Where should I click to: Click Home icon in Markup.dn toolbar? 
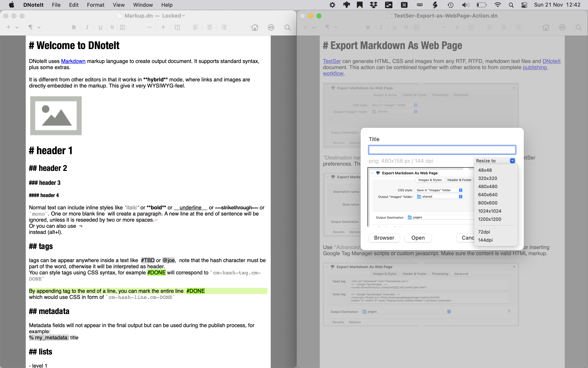click(x=255, y=27)
